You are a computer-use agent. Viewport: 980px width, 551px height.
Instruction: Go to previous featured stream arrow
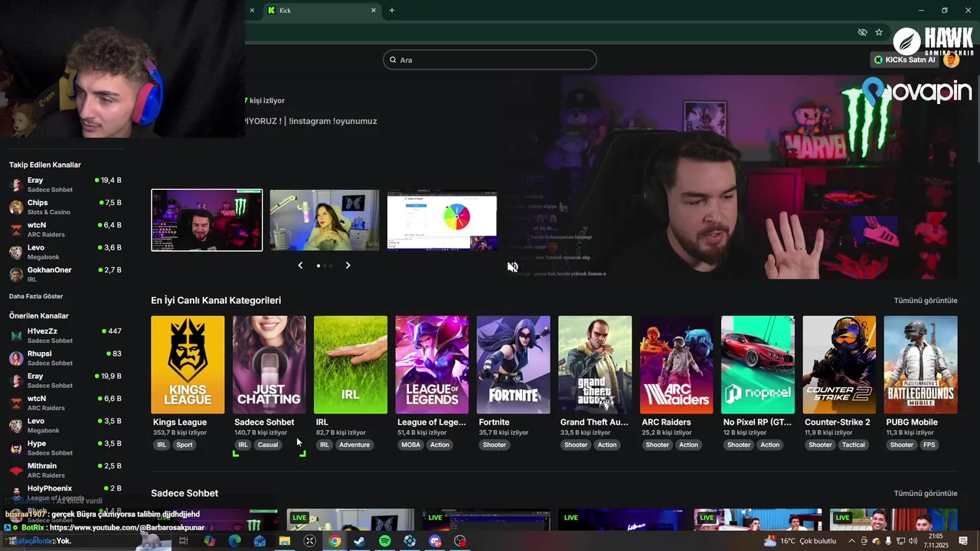(300, 266)
